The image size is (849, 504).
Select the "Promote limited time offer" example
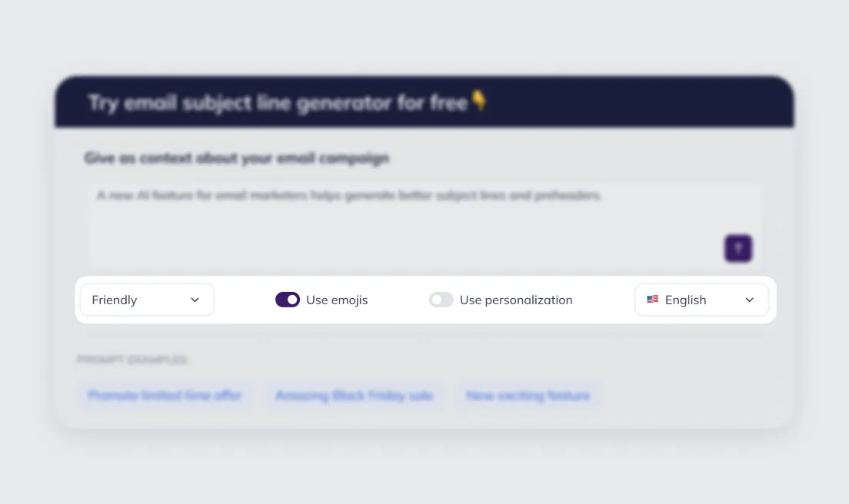click(x=165, y=396)
